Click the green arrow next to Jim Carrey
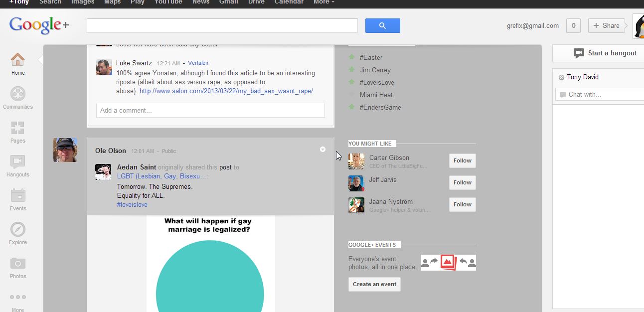This screenshot has height=312, width=644. (351, 69)
